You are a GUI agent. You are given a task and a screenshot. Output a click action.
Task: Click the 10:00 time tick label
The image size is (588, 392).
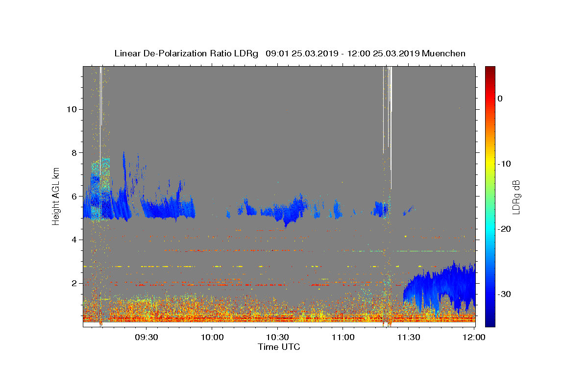pyautogui.click(x=212, y=338)
